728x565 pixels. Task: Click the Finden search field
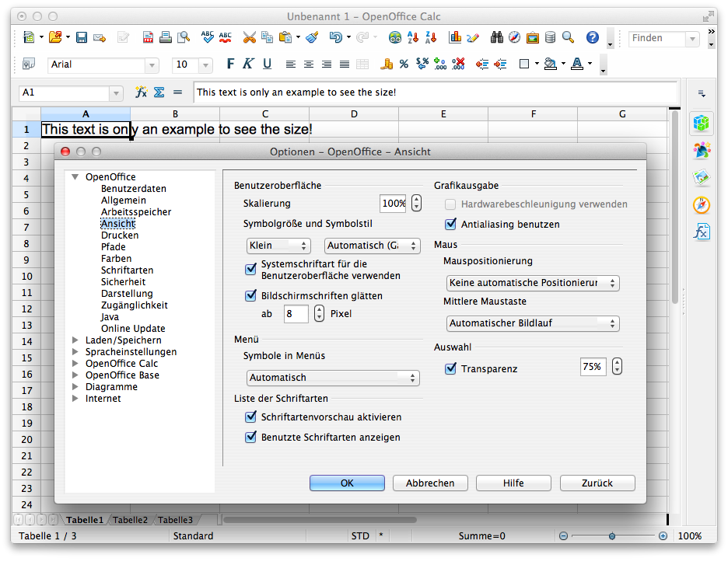(x=657, y=38)
